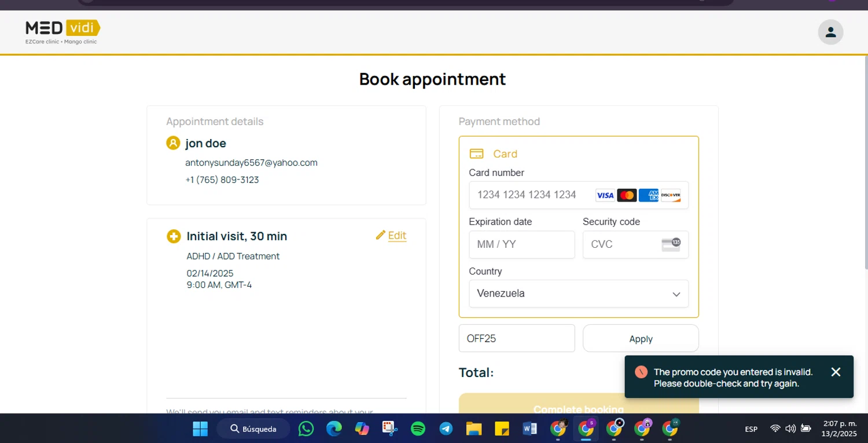Screen dimensions: 868x443
Task: Click the invalid promo code message text
Action: [733, 378]
